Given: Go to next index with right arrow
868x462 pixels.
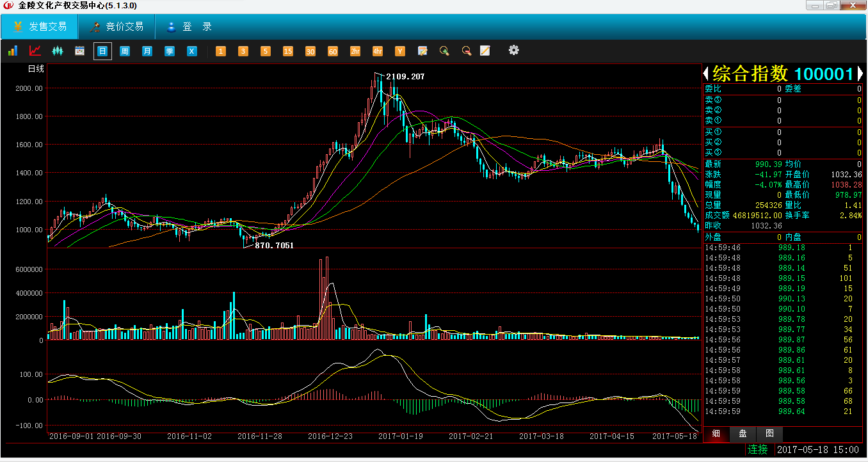Looking at the screenshot, I should coord(860,74).
